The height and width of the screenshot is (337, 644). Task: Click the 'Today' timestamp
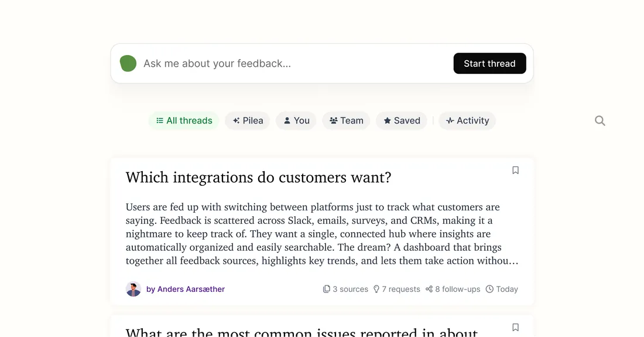pos(502,289)
